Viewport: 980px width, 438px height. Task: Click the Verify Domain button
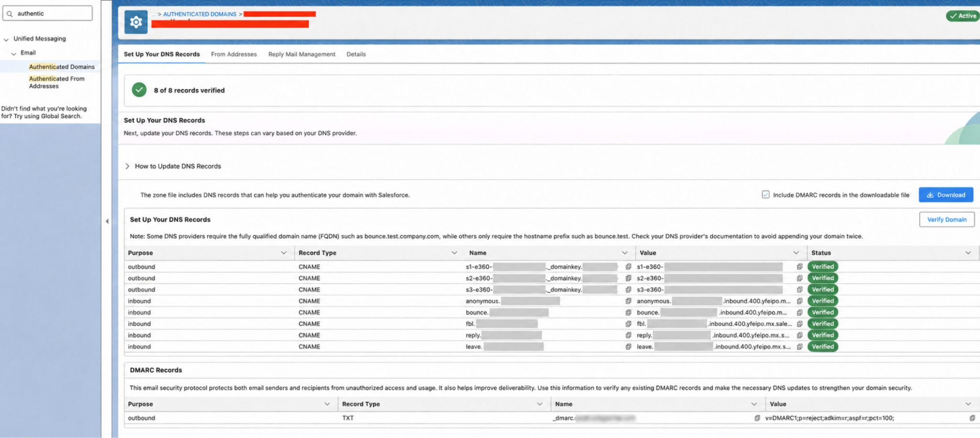tap(947, 219)
